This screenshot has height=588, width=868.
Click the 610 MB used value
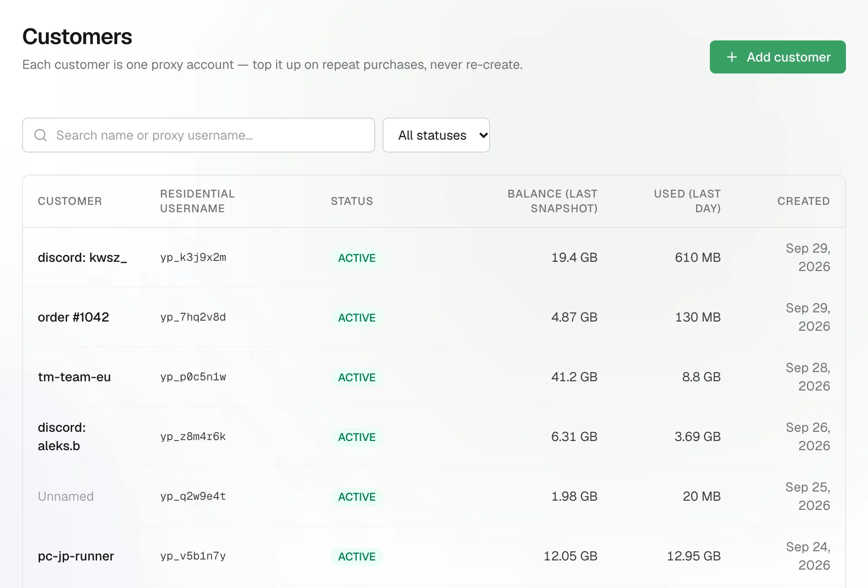coord(698,258)
